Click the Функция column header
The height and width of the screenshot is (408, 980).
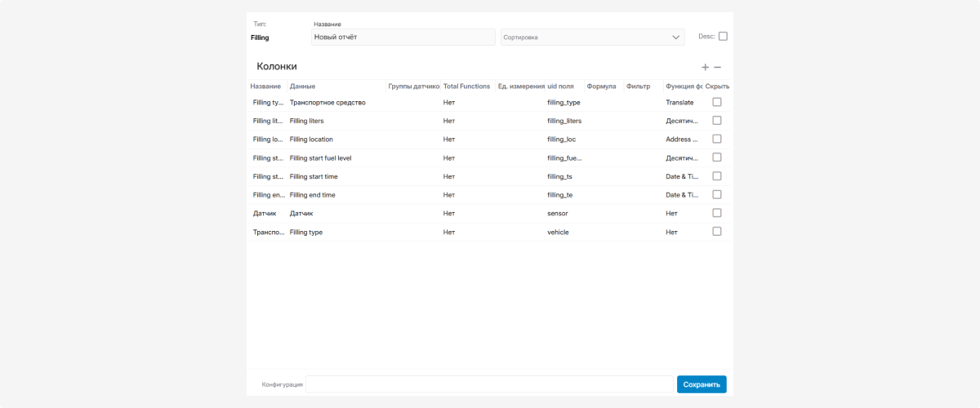(x=684, y=86)
